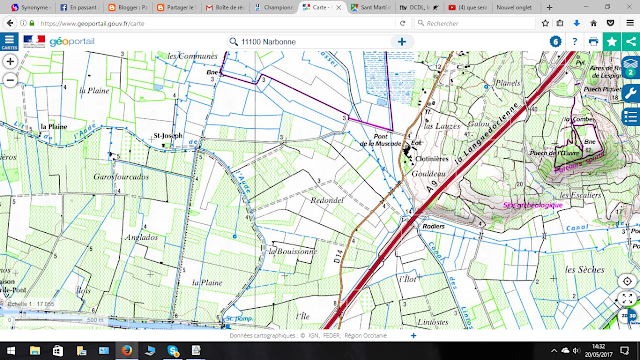This screenshot has width=640, height=360.
Task: Expand the map attribution with plus
Action: (x=413, y=336)
